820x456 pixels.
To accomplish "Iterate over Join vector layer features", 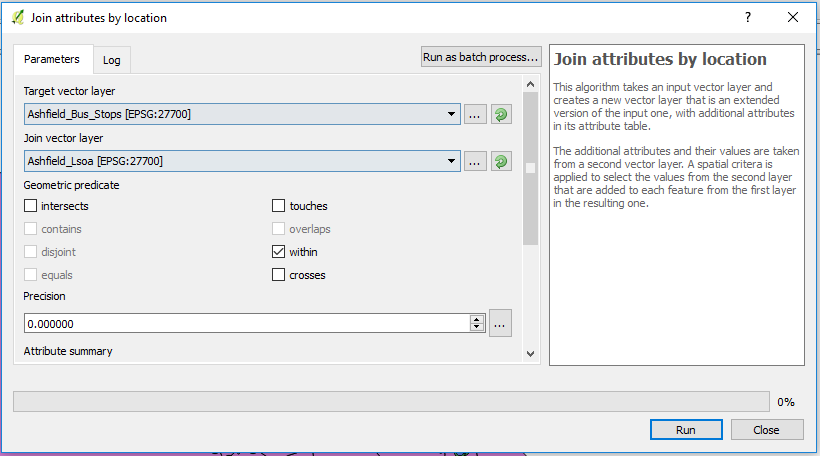I will pos(500,162).
